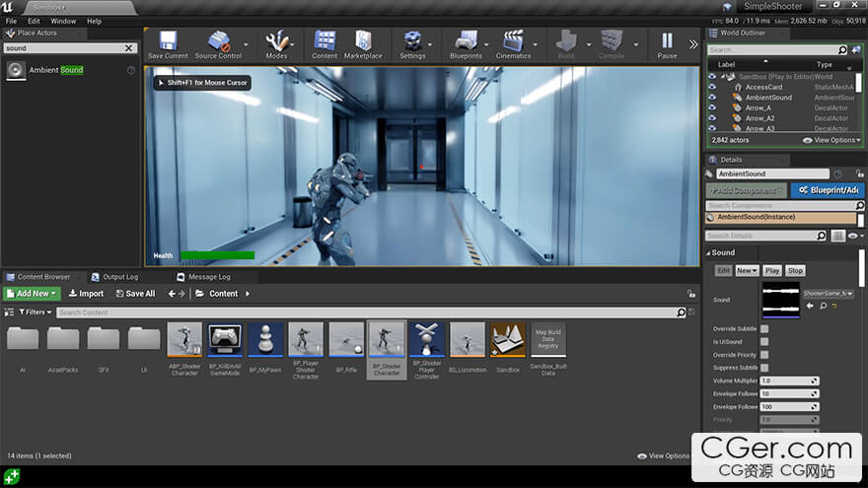Screen dimensions: 868x488
Task: Browse to the Sound asset with magnifier icon
Action: (824, 306)
